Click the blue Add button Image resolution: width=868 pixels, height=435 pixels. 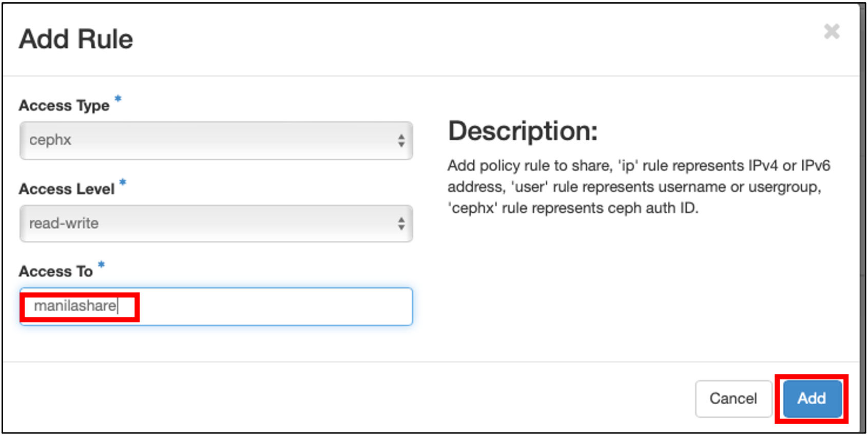pos(812,399)
